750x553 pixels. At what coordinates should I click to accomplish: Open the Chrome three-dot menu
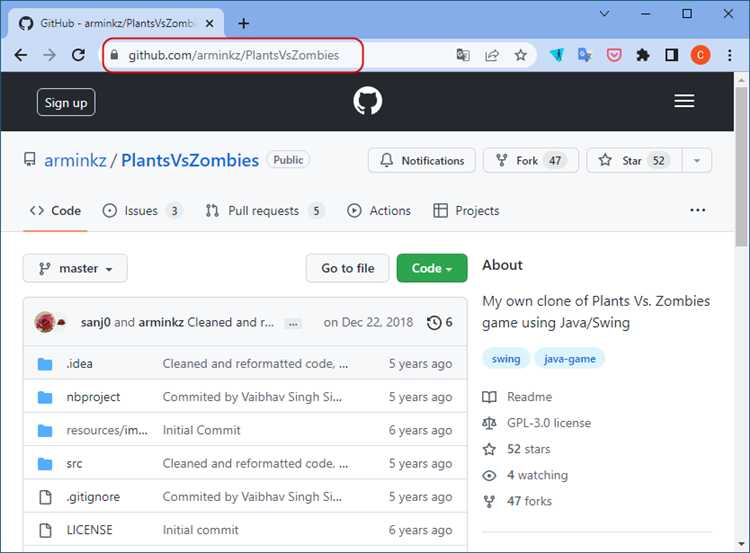coord(729,55)
